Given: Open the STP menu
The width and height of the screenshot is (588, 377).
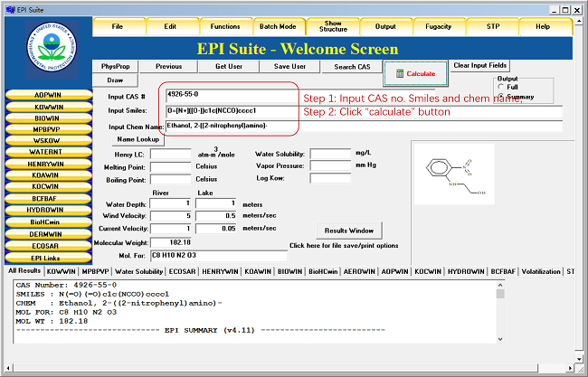Looking at the screenshot, I should tap(493, 26).
